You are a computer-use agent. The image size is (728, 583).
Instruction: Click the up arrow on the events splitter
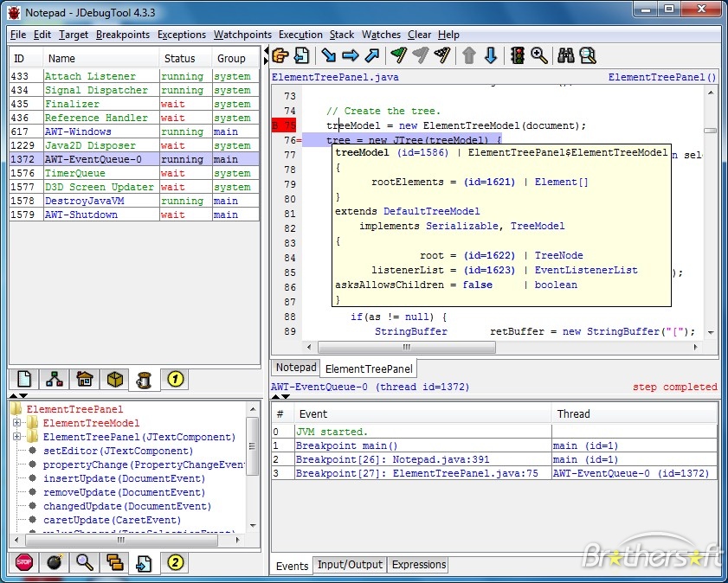[x=276, y=396]
